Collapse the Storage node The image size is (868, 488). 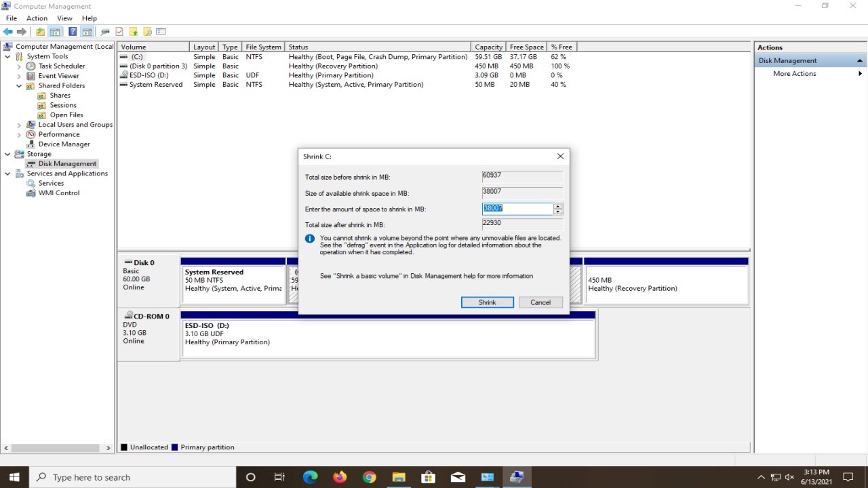tap(7, 154)
